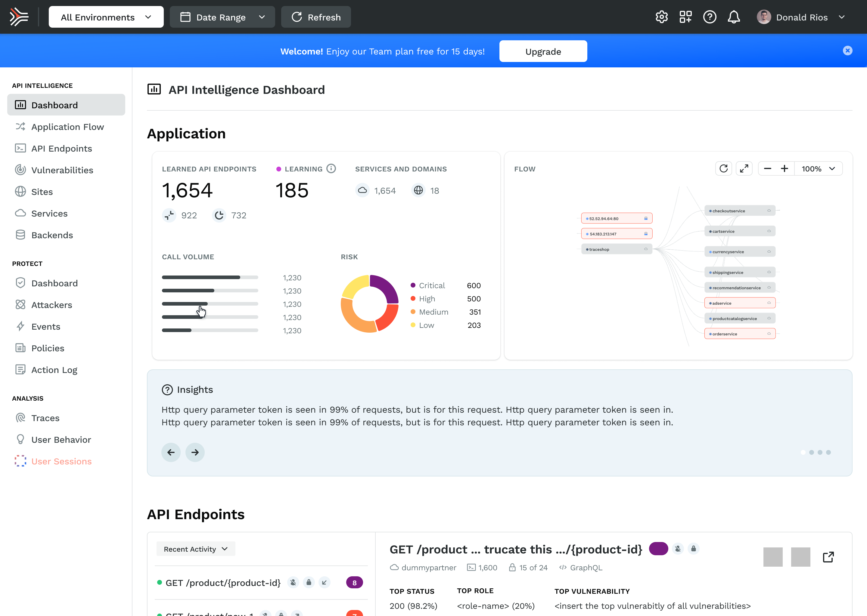Open the settings gear icon
Image resolution: width=867 pixels, height=616 pixels.
(662, 17)
